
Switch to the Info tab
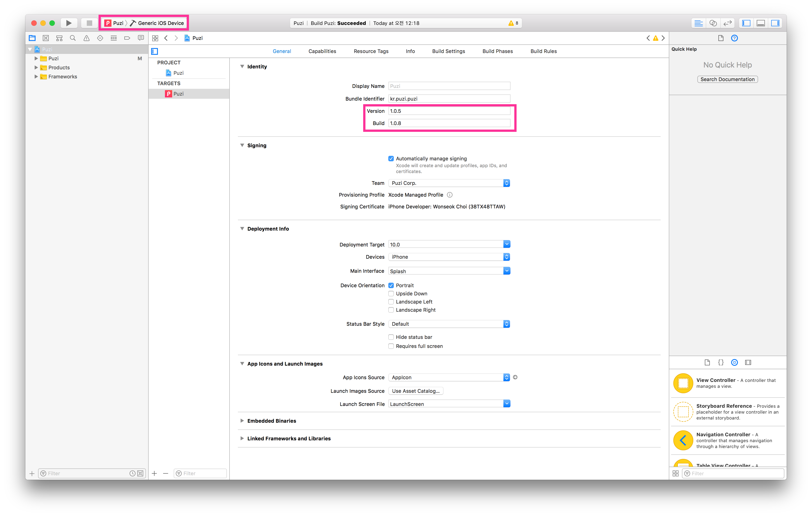[x=410, y=51]
